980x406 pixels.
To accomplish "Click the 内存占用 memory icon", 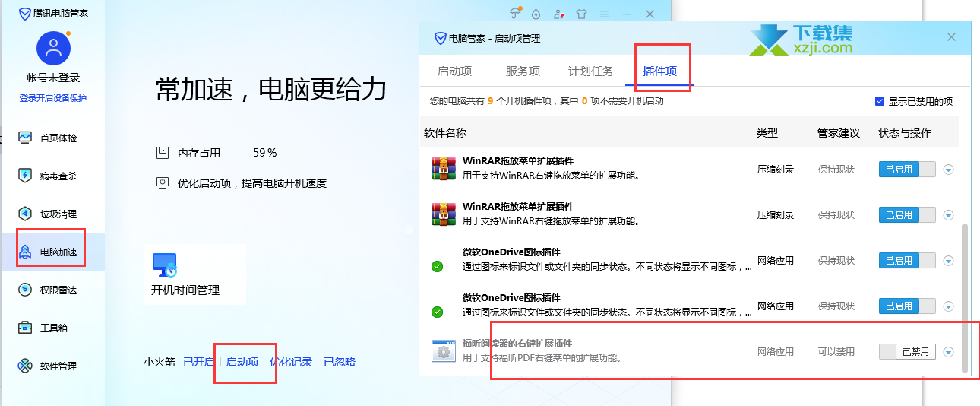I will click(x=162, y=153).
